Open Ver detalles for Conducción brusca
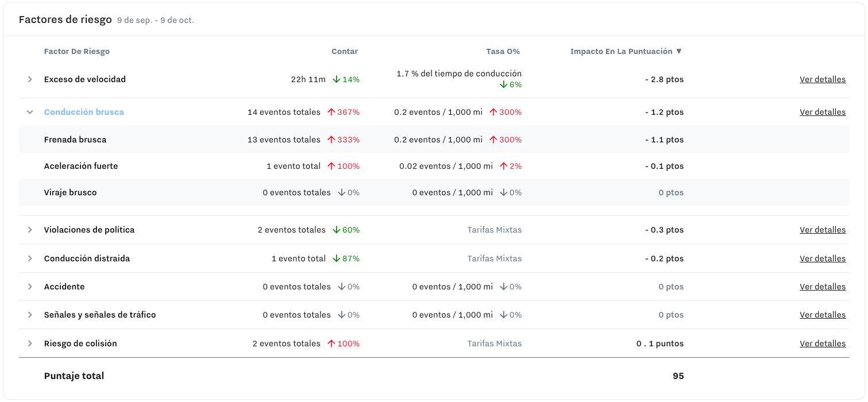 (x=823, y=112)
